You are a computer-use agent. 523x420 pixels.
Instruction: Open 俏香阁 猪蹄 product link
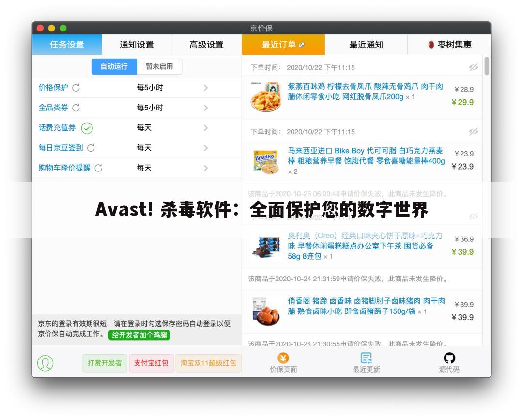(x=366, y=306)
